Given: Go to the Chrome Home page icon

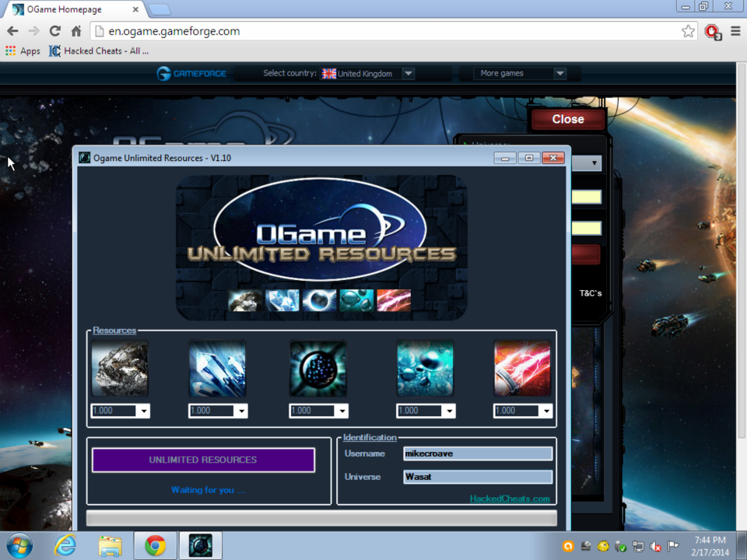Looking at the screenshot, I should (76, 31).
